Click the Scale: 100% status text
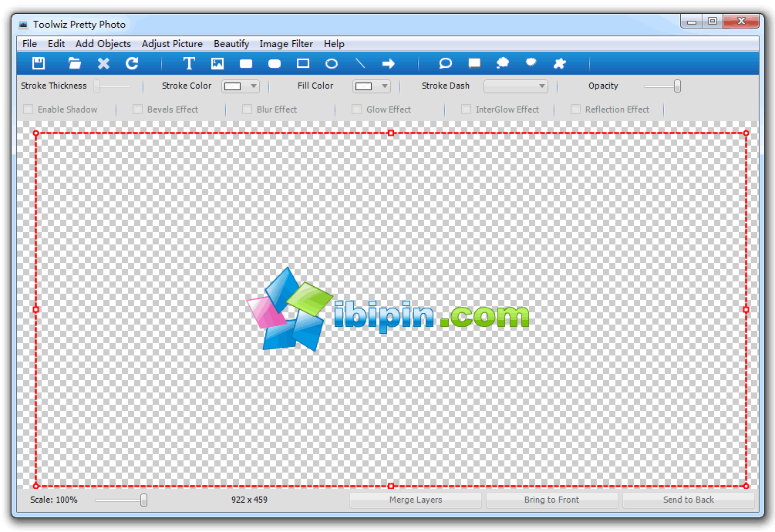 click(x=54, y=500)
